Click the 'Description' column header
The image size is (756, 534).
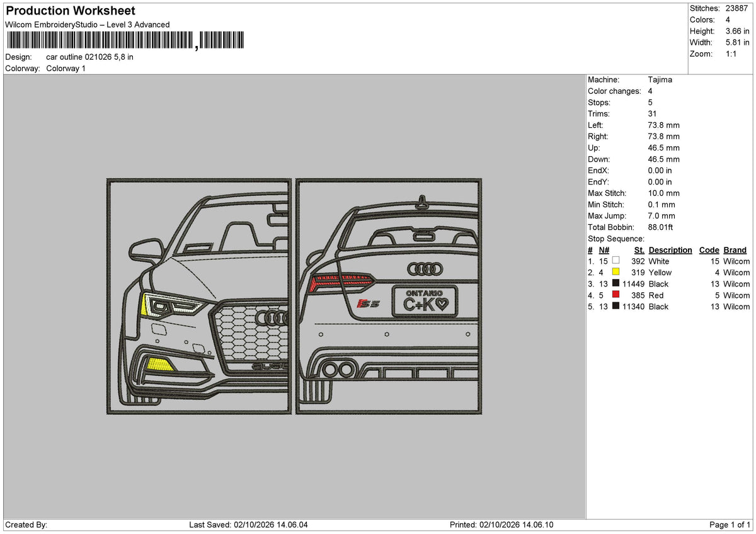coord(670,249)
